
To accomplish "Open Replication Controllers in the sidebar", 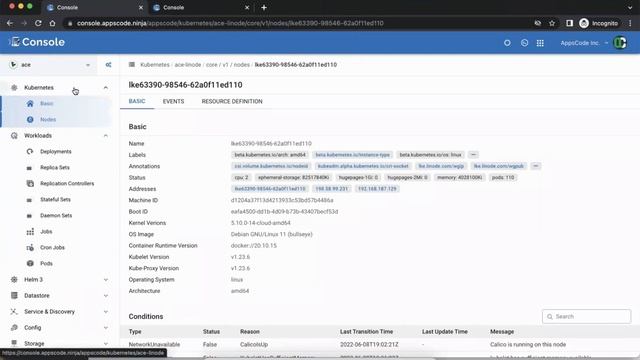I will pyautogui.click(x=67, y=184).
